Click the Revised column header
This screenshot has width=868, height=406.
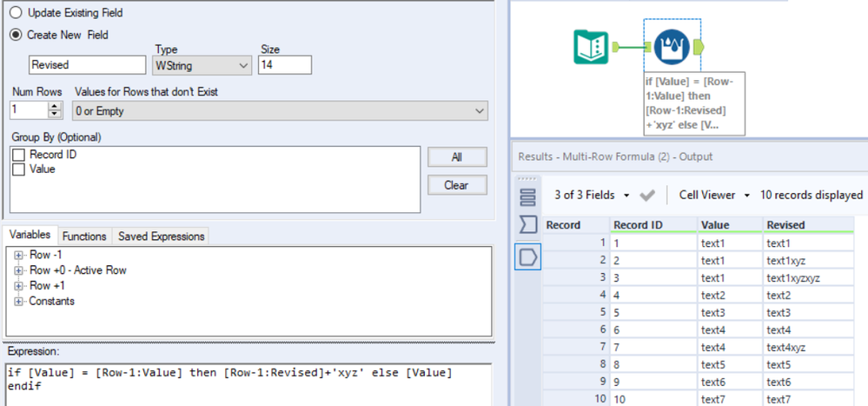808,225
